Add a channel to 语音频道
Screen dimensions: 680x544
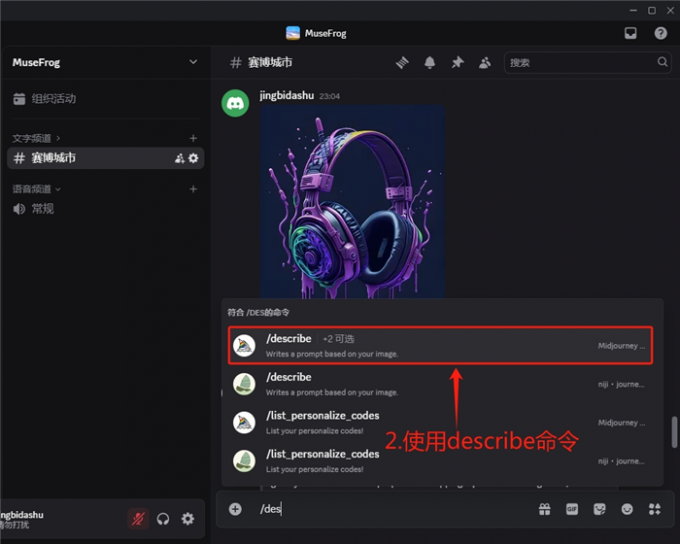point(193,189)
